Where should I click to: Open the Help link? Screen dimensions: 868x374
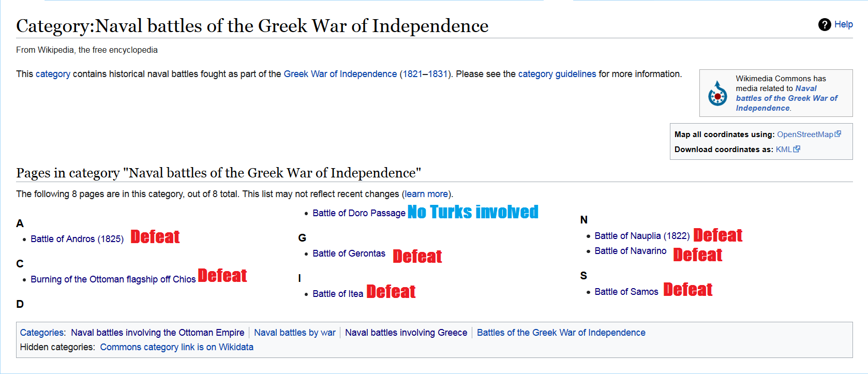[843, 24]
